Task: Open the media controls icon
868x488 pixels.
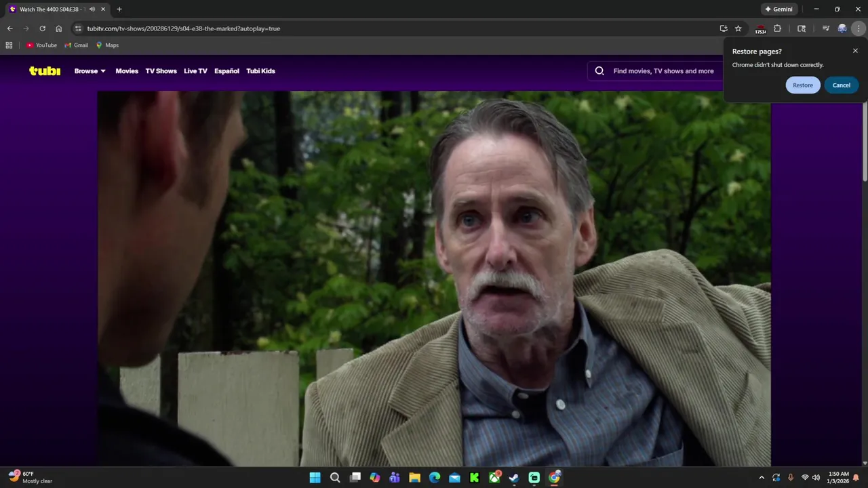Action: (825, 28)
